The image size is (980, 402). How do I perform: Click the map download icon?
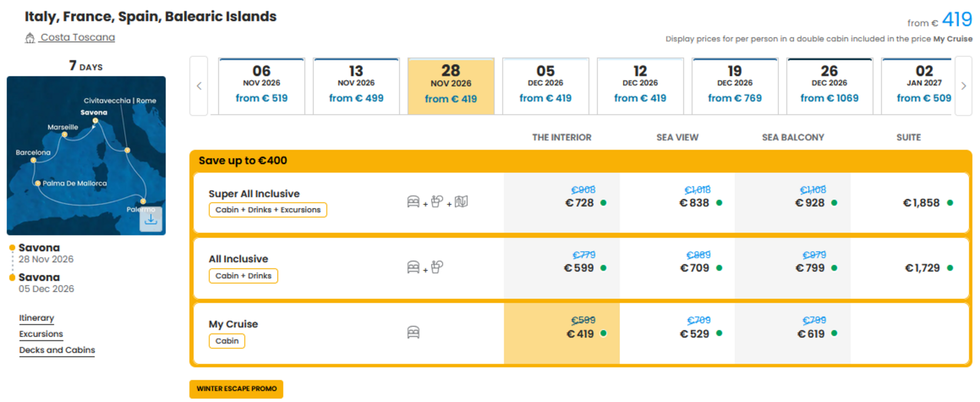tap(151, 220)
